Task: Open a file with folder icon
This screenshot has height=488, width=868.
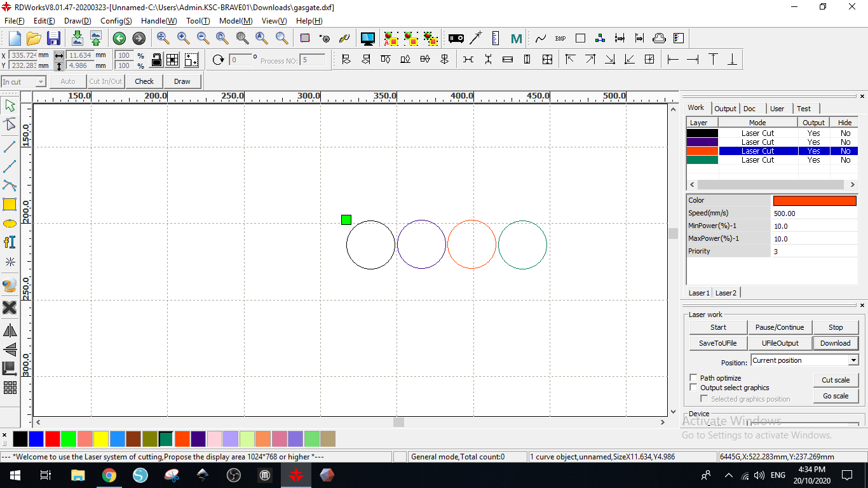Action: click(x=34, y=38)
